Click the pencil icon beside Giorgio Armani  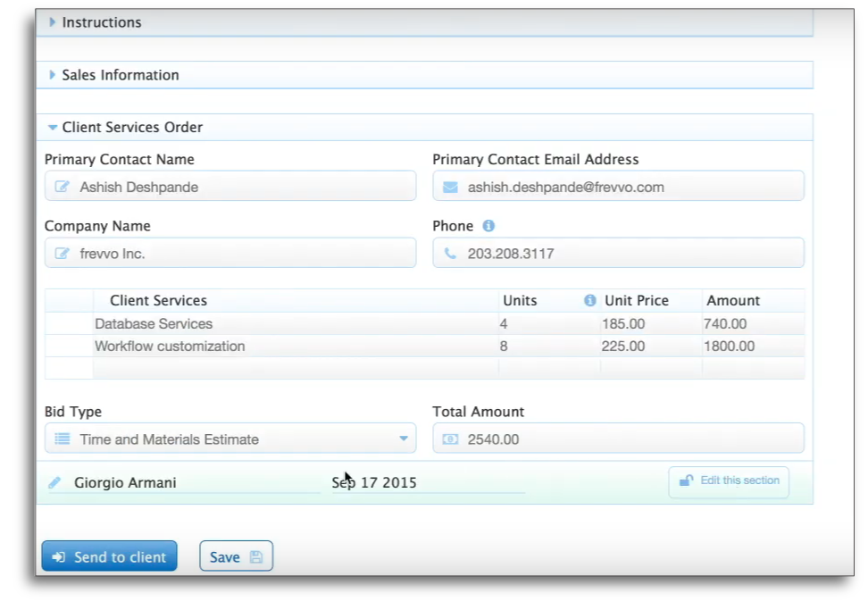click(x=54, y=482)
